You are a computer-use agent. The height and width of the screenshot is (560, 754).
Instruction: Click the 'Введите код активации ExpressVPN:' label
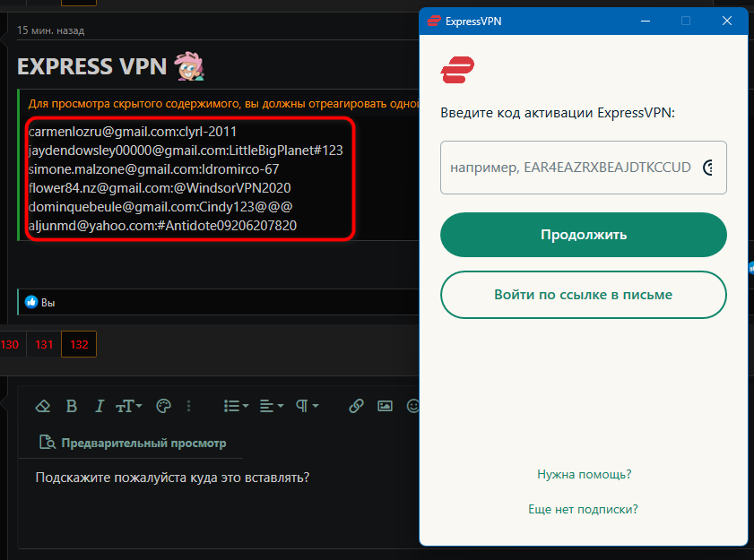[x=558, y=113]
